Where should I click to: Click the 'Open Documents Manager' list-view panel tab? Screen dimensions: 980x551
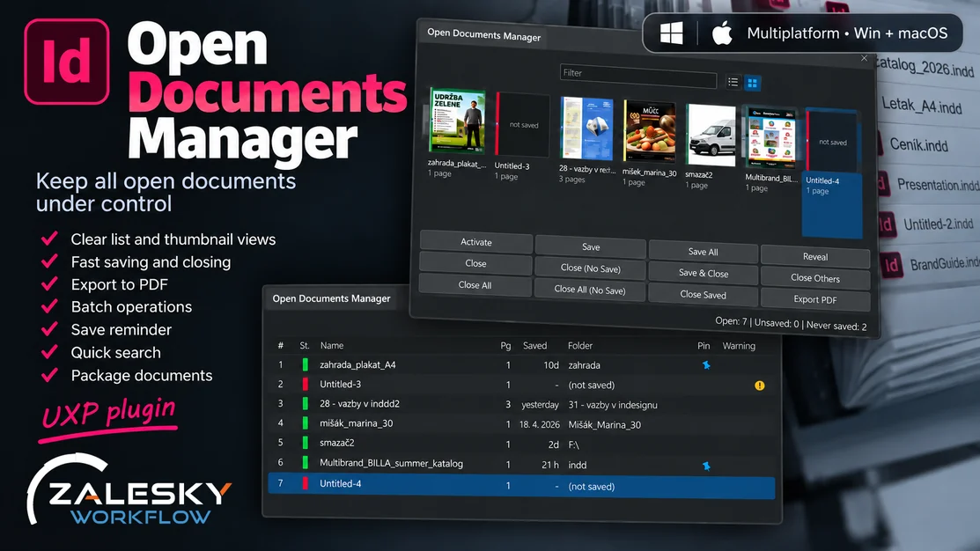click(x=331, y=298)
